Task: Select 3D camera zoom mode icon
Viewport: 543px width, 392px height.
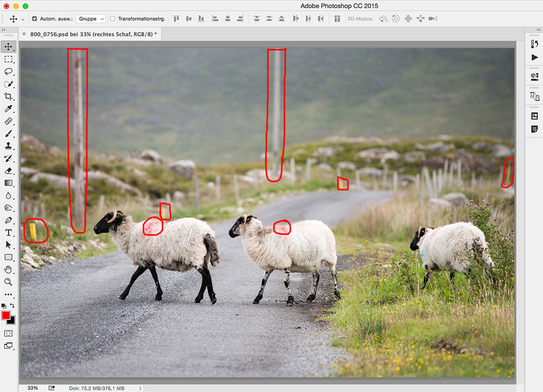Action: pos(433,18)
